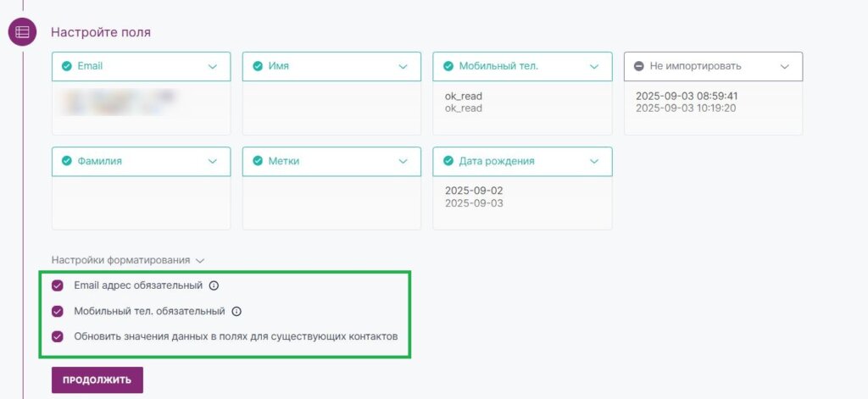Click checkmark icon on Дата рождения field

point(448,161)
